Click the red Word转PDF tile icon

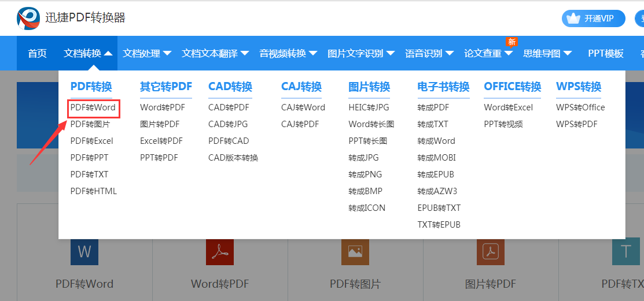[220, 252]
